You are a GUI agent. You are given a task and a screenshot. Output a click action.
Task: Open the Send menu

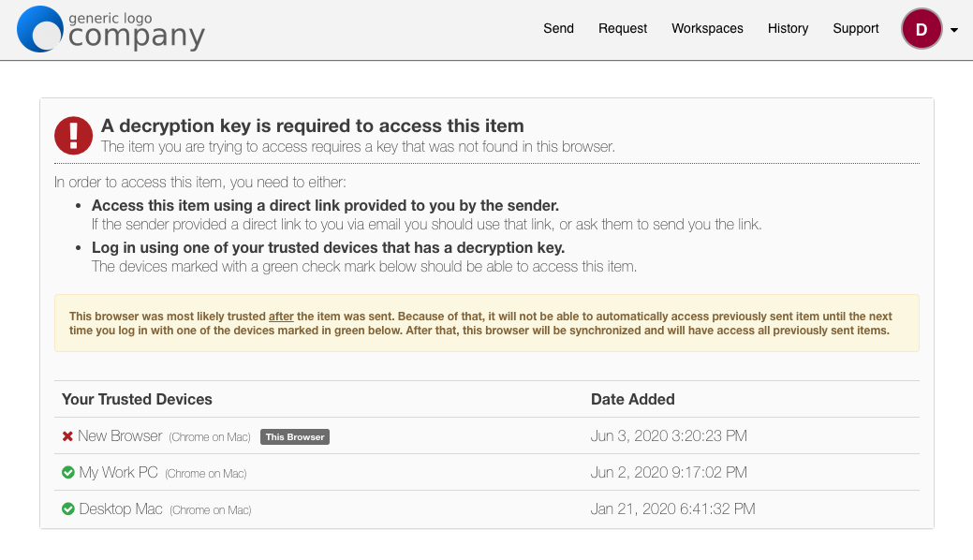click(x=558, y=28)
